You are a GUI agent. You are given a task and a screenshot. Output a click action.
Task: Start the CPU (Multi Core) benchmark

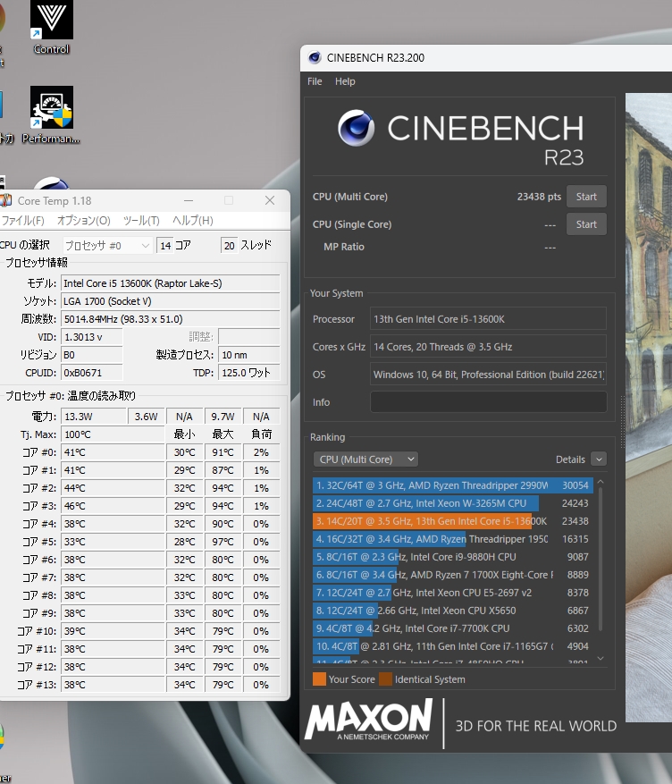tap(586, 197)
